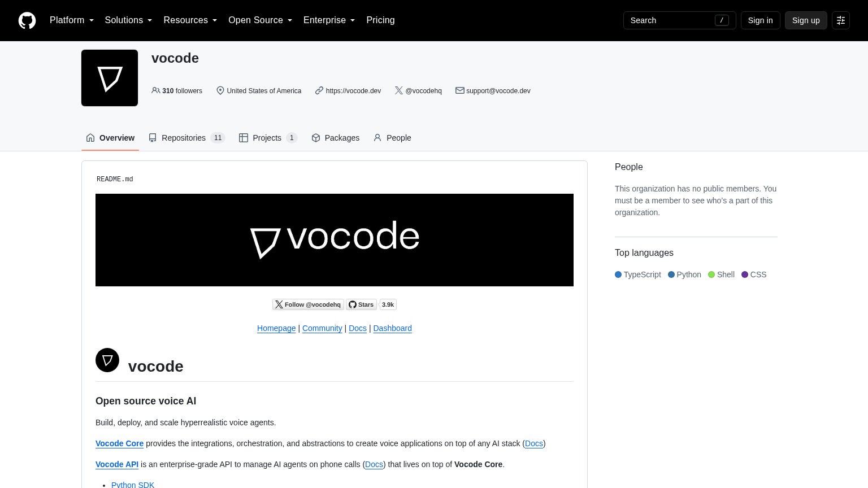868x488 pixels.
Task: Open the @vocodehq profile link
Action: coord(423,90)
